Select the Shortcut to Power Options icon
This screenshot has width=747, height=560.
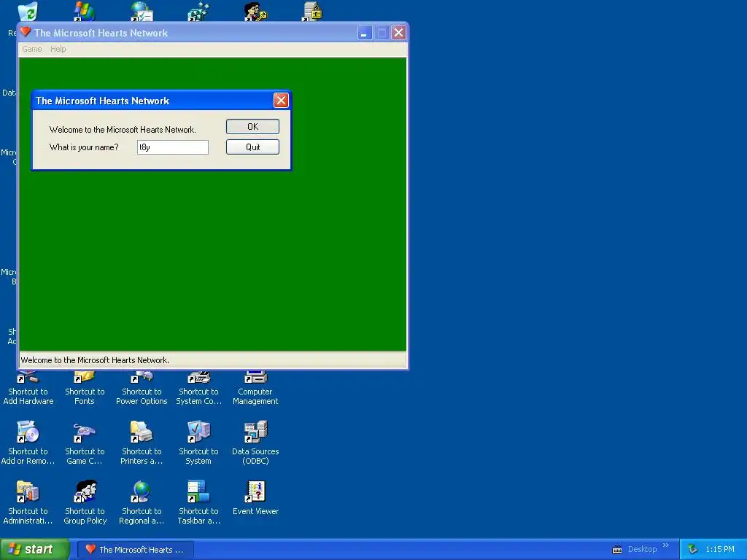[x=142, y=389]
